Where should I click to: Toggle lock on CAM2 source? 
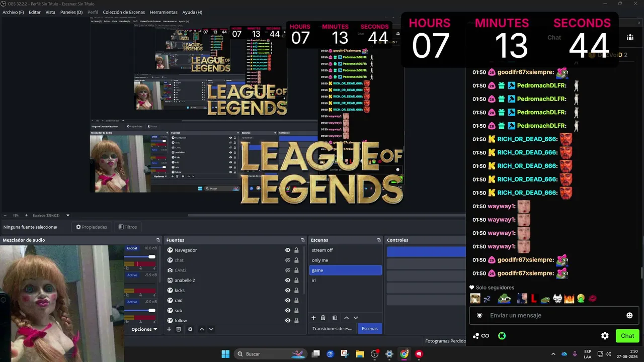(296, 270)
